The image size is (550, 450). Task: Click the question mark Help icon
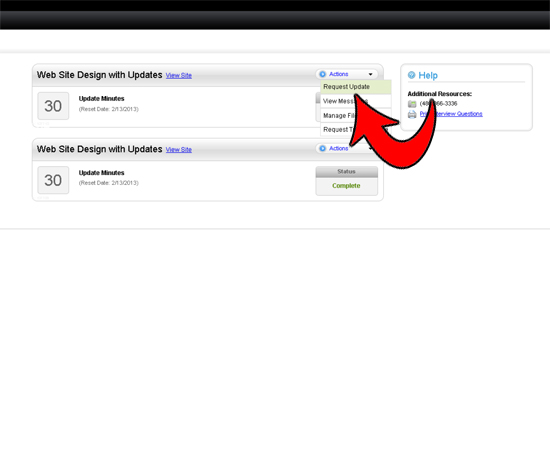point(411,75)
